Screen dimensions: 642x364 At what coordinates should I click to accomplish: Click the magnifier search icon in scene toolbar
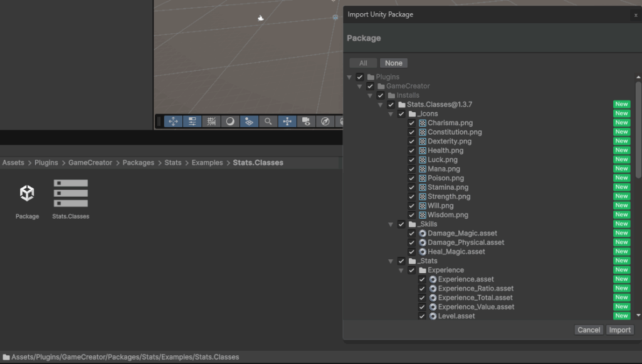268,122
